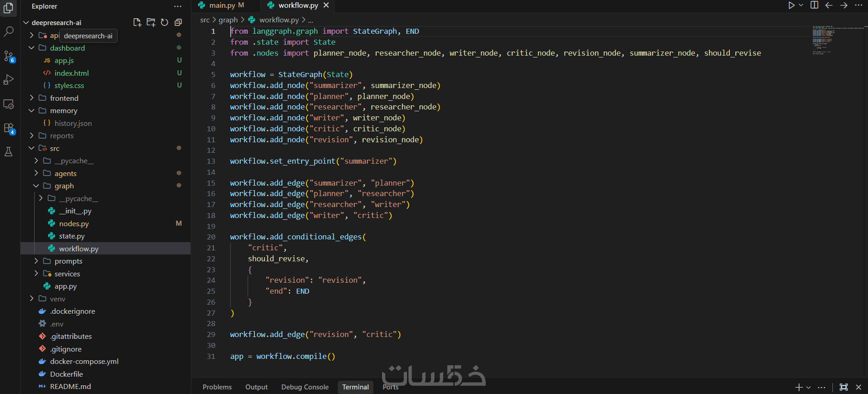Screen dimensions: 868x394
Task: Open Explorer views and more actions menu
Action: [x=178, y=6]
